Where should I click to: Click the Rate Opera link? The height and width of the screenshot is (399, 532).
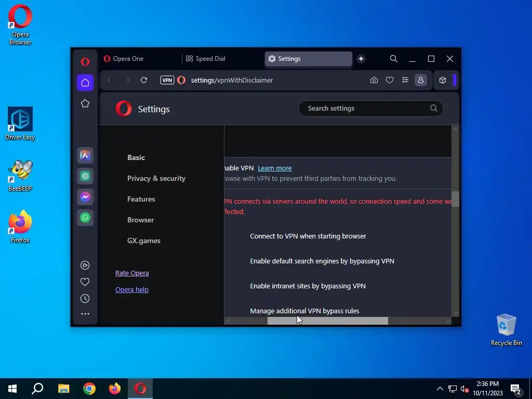132,273
